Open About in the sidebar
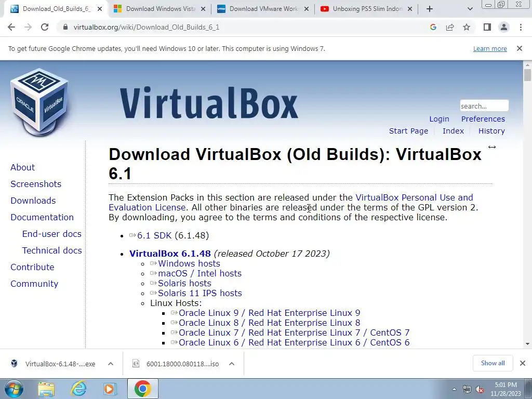The width and height of the screenshot is (532, 399). 22,167
